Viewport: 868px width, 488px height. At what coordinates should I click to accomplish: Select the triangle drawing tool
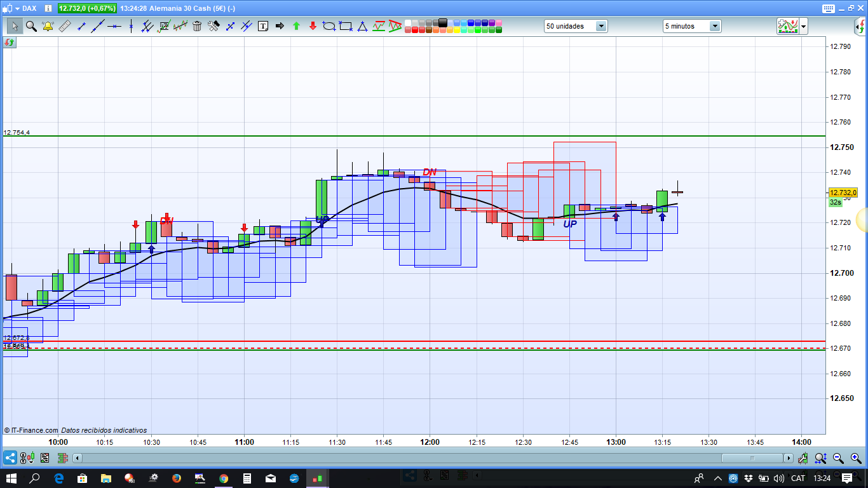(x=362, y=26)
